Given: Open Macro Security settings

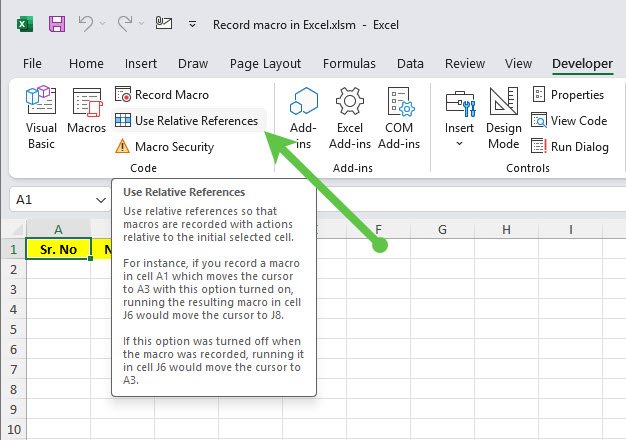Looking at the screenshot, I should point(164,147).
